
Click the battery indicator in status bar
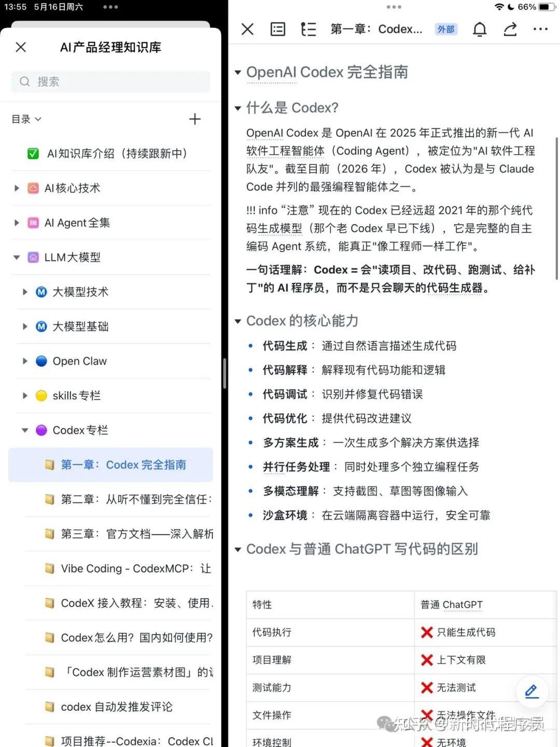547,7
